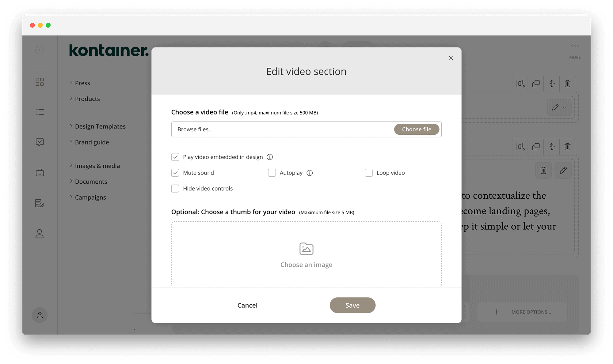Expand the Brand guide section
This screenshot has height=364, width=613.
click(x=92, y=142)
